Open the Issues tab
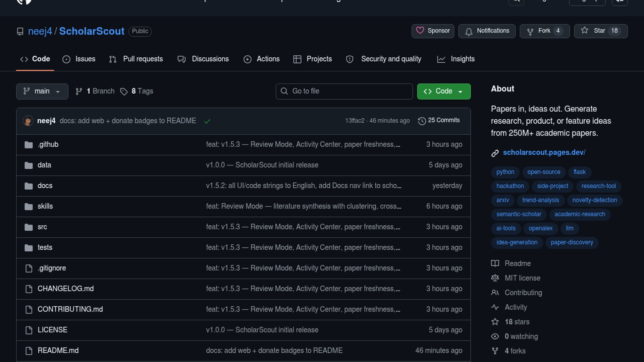The height and width of the screenshot is (362, 644). point(79,59)
